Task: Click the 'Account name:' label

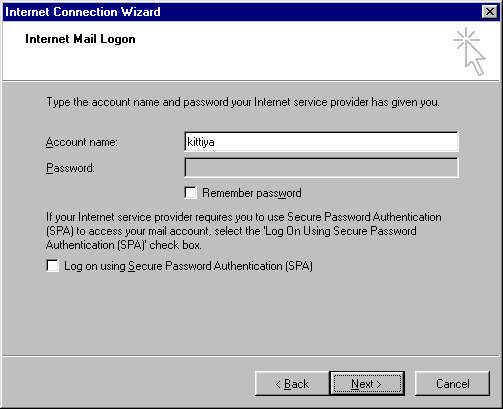Action: click(x=82, y=142)
